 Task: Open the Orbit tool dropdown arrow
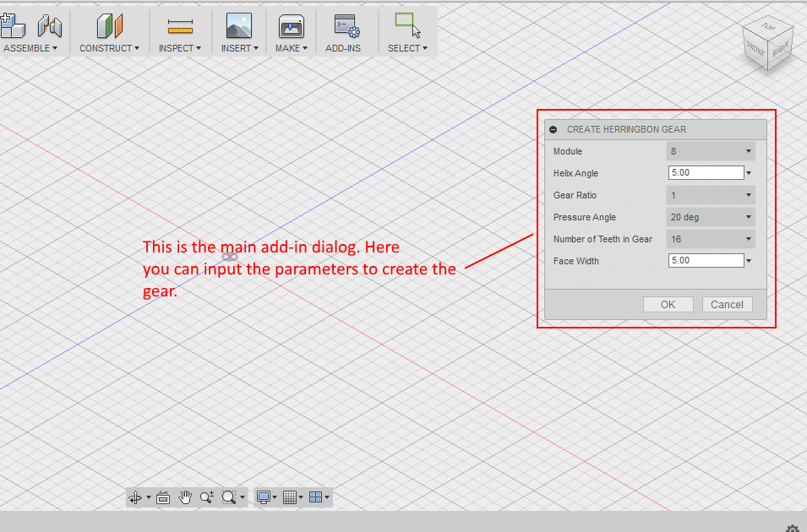click(148, 497)
